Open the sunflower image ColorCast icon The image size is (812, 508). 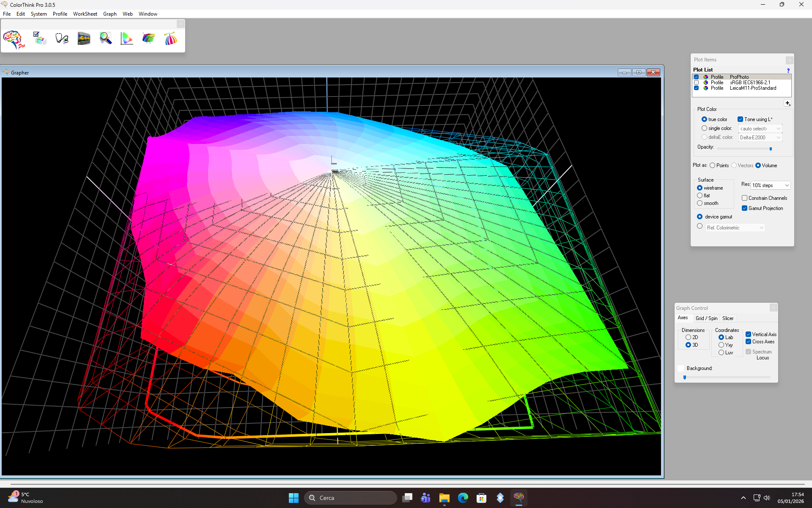click(84, 39)
